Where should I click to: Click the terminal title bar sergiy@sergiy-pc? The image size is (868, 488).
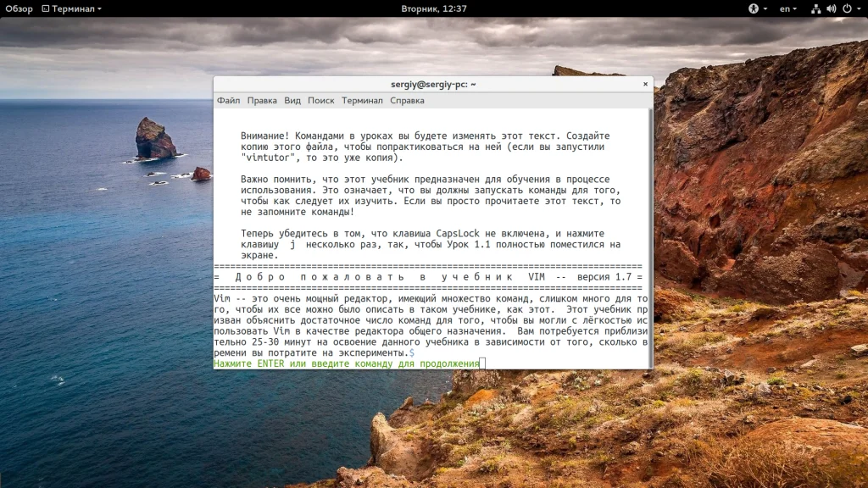tap(433, 85)
